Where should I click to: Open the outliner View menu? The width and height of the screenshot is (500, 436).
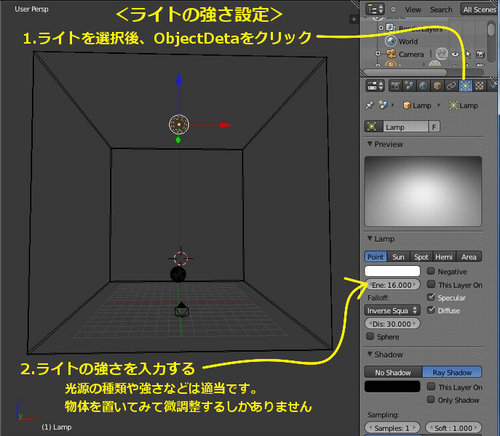tap(413, 10)
